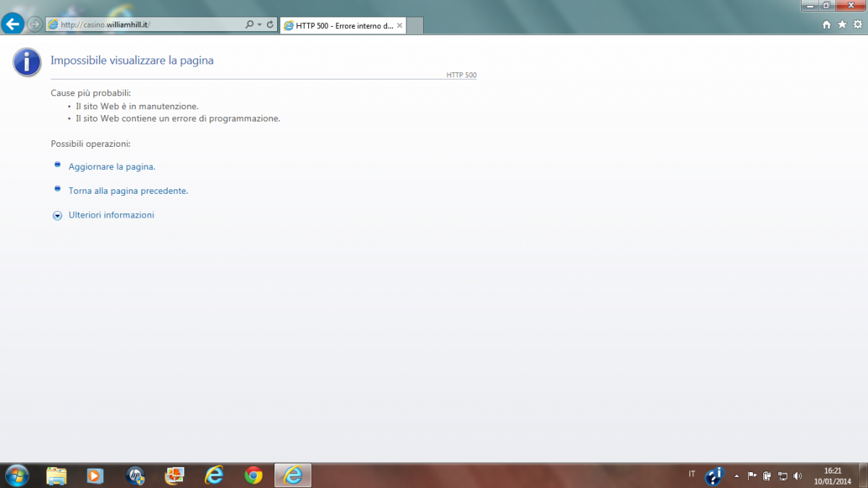Open Favorites with the star icon
Image resolution: width=868 pixels, height=488 pixels.
pos(842,25)
